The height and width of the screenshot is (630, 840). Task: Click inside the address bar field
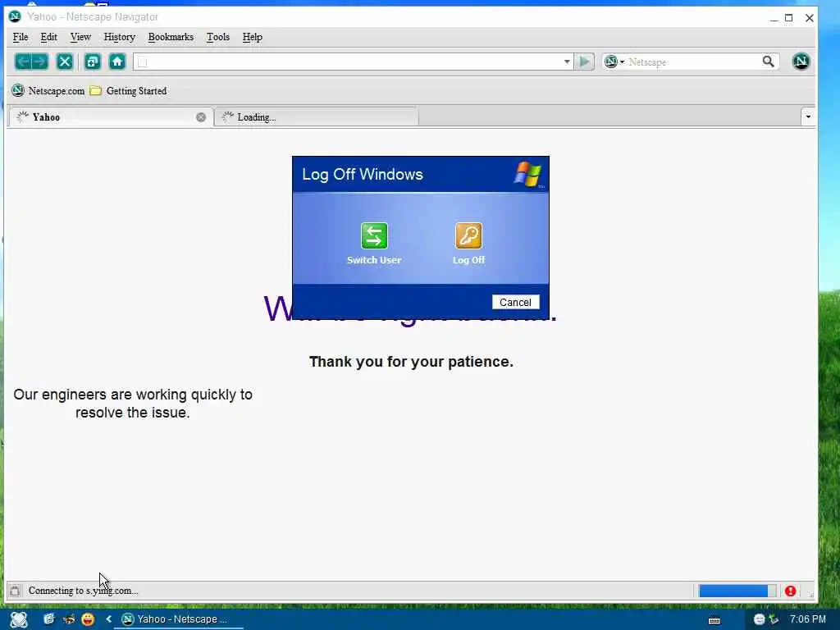[353, 62]
